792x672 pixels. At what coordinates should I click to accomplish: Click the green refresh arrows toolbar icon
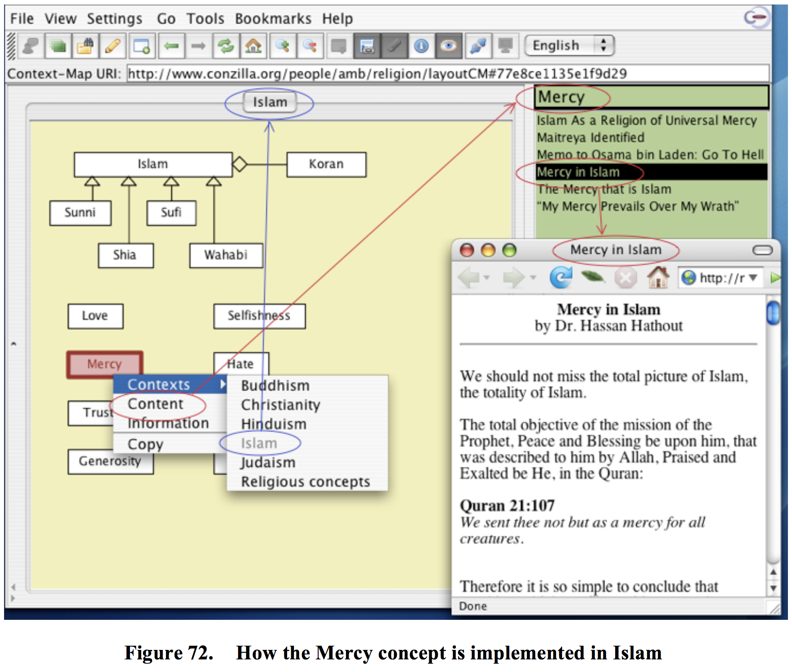tap(226, 46)
